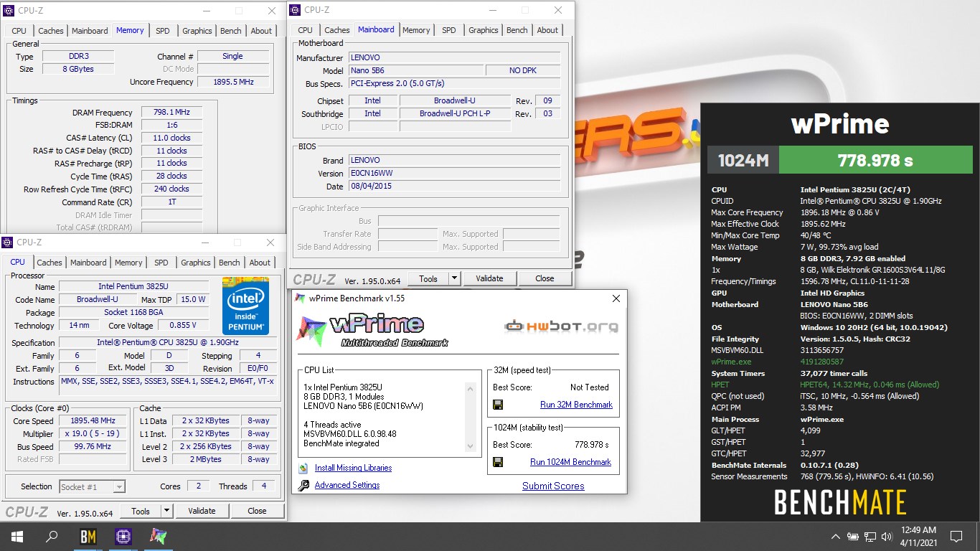
Task: Open Memory tab in Mainboard window
Action: (x=416, y=30)
